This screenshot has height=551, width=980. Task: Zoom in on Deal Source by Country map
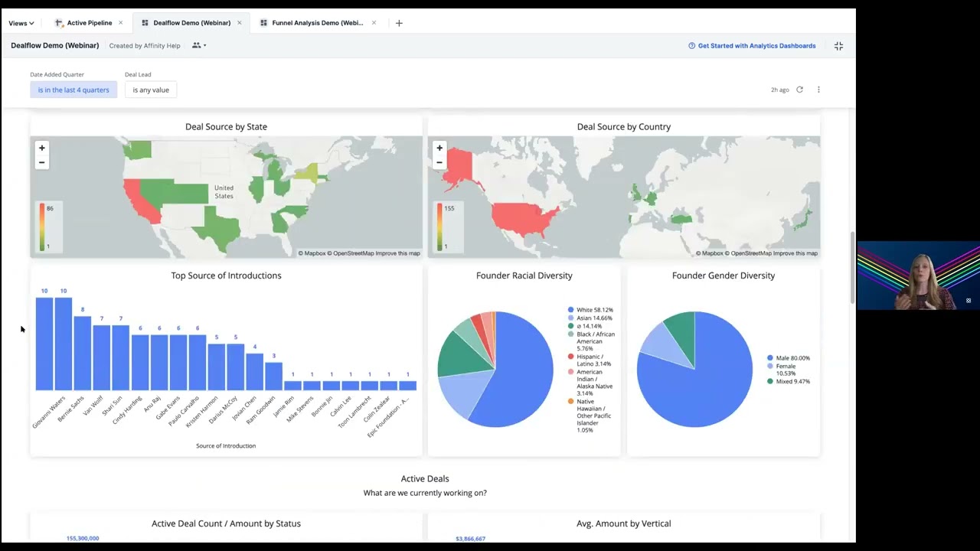pos(439,148)
